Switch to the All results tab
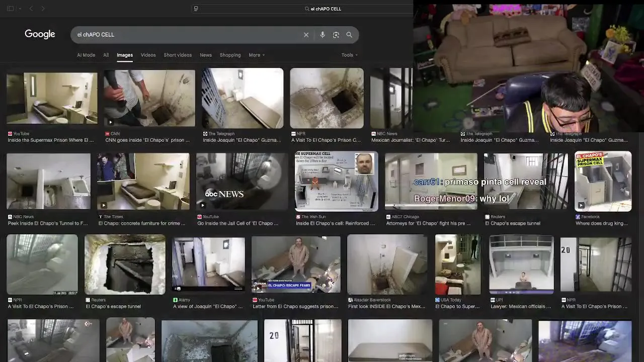The image size is (644, 362). tap(106, 55)
